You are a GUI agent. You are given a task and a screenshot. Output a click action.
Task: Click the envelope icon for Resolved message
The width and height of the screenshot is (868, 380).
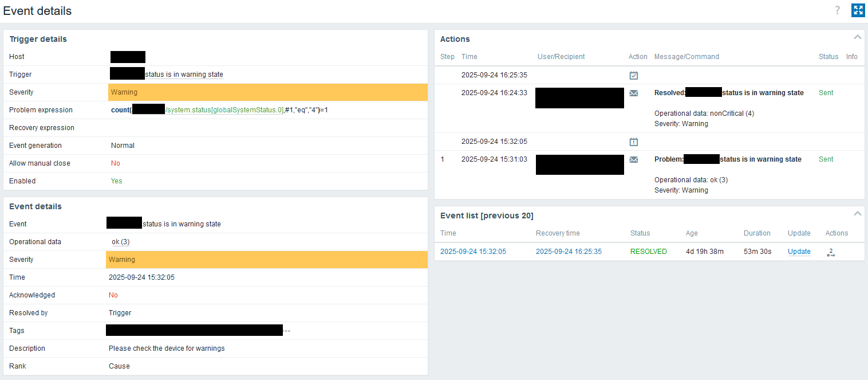(x=633, y=93)
